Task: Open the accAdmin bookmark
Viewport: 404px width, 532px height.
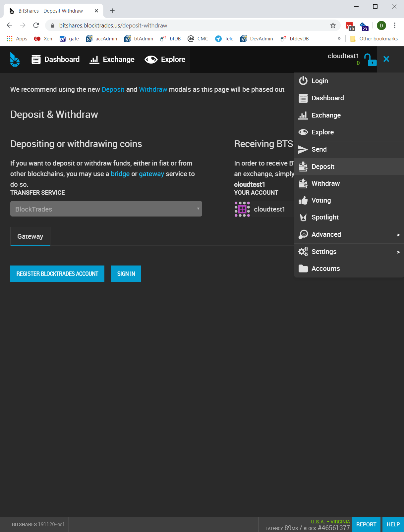Action: click(102, 39)
